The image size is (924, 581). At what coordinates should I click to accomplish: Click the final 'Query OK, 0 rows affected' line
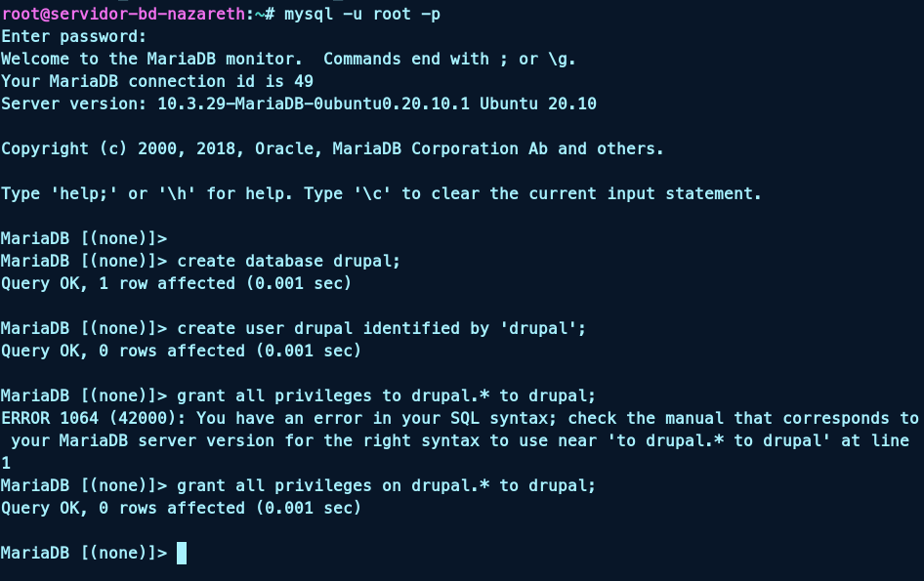pos(181,508)
